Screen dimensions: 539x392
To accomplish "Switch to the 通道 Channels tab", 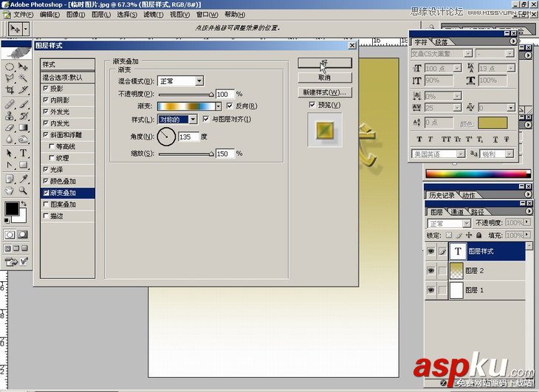I will pyautogui.click(x=457, y=212).
